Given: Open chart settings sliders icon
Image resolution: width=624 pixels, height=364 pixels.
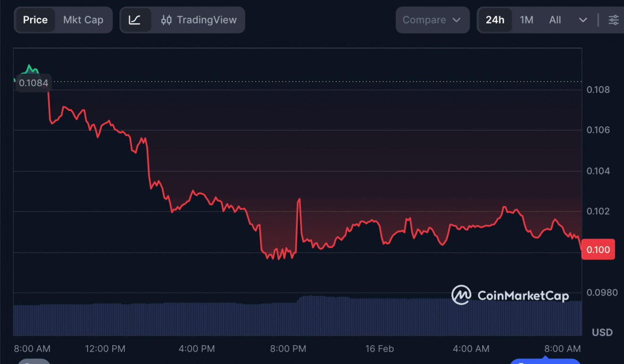Looking at the screenshot, I should (x=613, y=20).
